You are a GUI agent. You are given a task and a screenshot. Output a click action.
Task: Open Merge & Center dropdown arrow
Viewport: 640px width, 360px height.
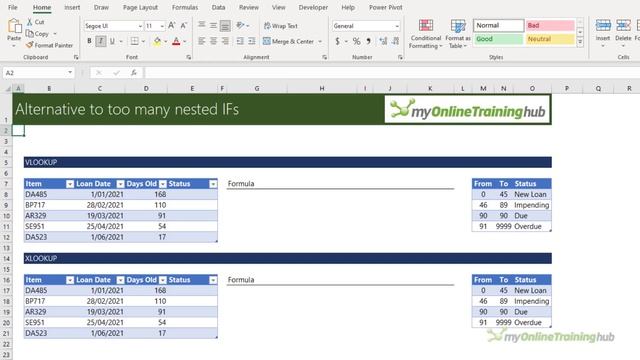[320, 41]
